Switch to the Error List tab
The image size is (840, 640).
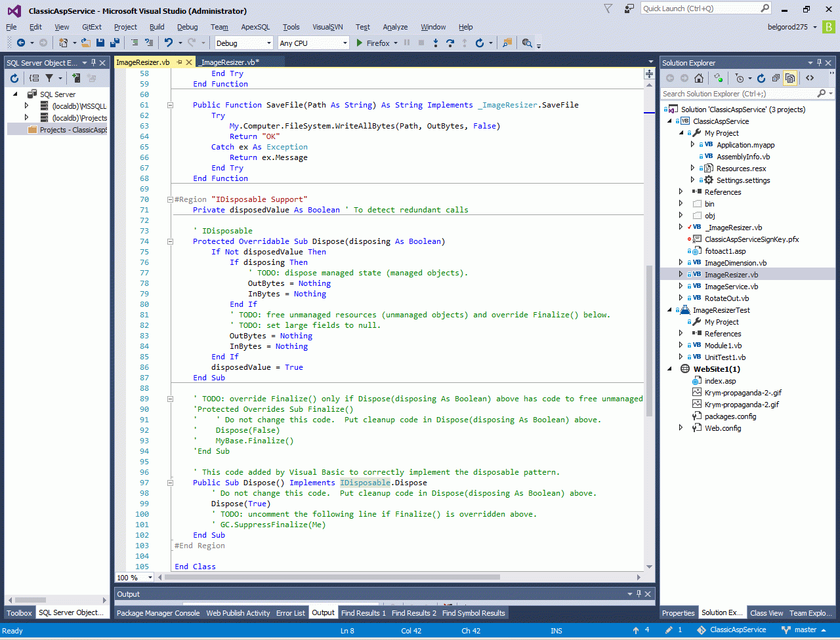tap(290, 613)
